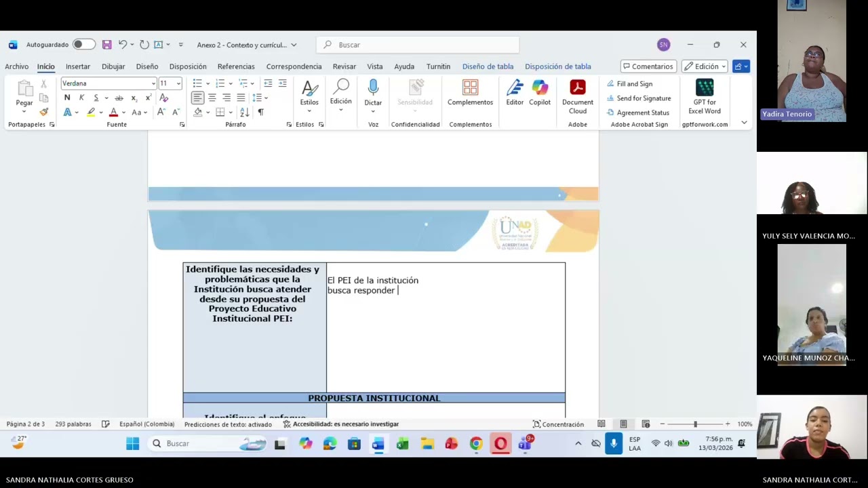Toggle italic (K) formatting
868x488 pixels.
pos(81,98)
